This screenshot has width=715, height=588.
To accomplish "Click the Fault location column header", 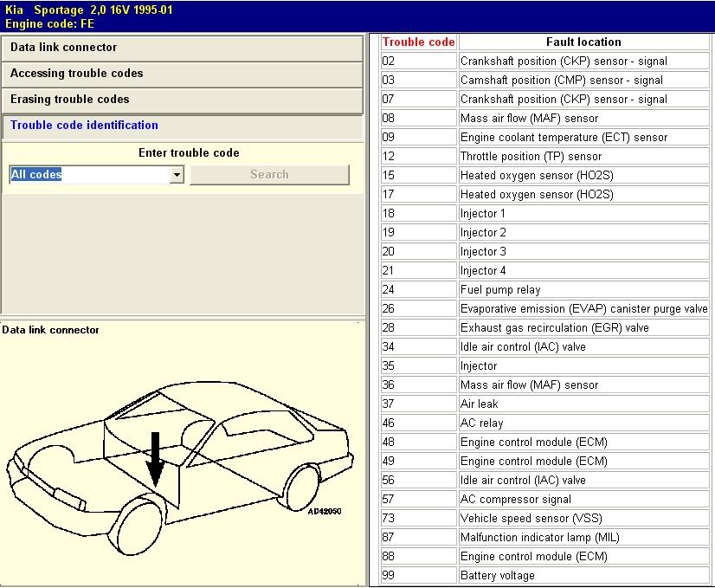I will tap(583, 42).
